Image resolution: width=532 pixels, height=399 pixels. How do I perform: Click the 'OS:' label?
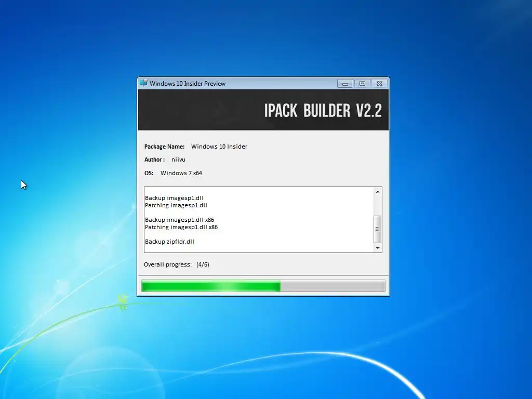(x=149, y=173)
